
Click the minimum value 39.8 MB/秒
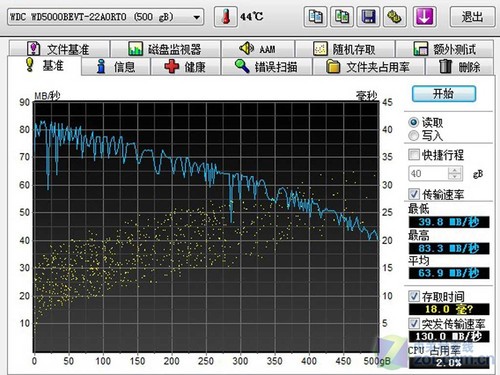(x=449, y=222)
